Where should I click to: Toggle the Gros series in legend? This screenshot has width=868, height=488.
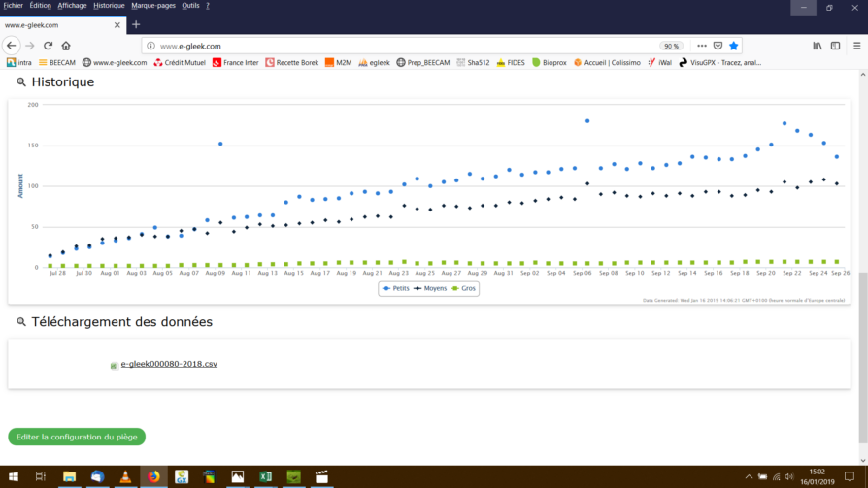tap(463, 288)
